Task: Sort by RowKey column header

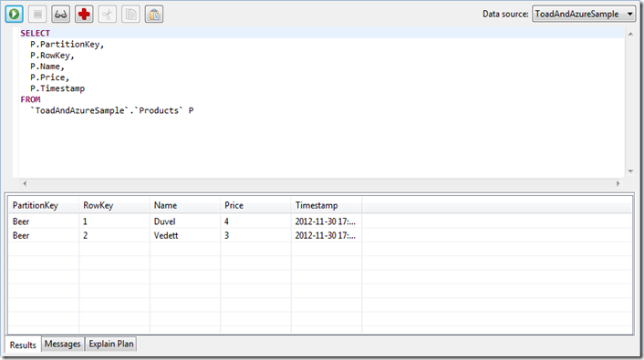Action: click(114, 205)
